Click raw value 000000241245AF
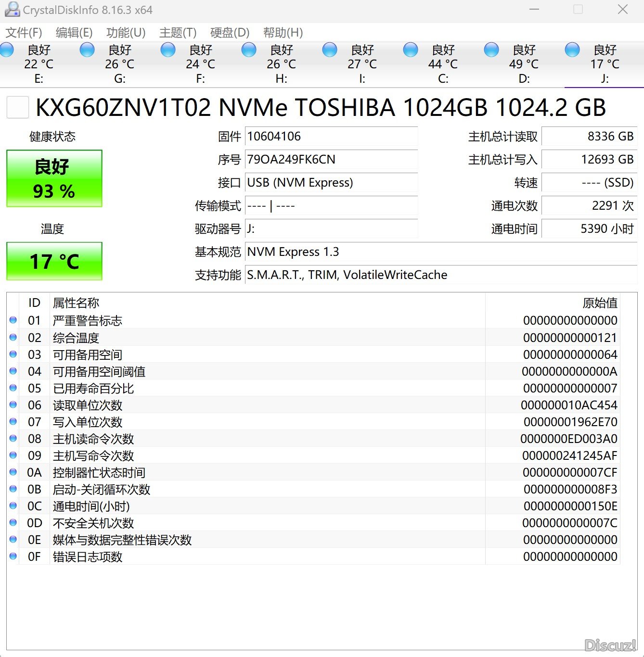Image resolution: width=644 pixels, height=657 pixels. coord(570,455)
